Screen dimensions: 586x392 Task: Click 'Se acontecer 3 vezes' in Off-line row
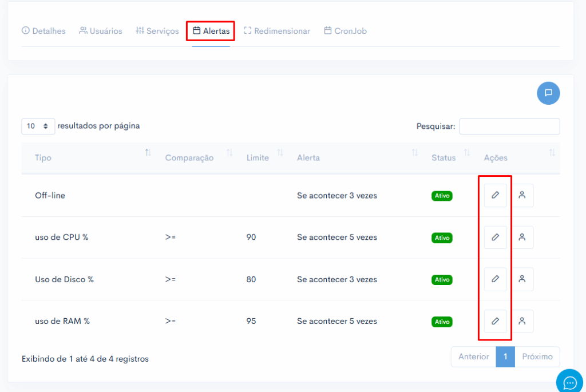tap(337, 196)
